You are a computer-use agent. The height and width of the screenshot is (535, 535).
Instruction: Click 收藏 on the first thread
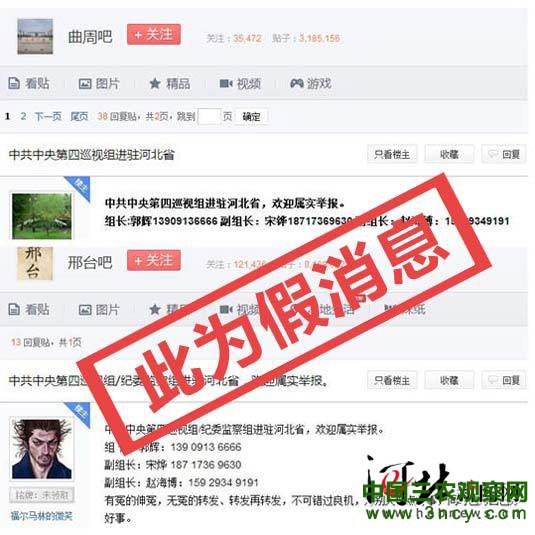coord(449,155)
